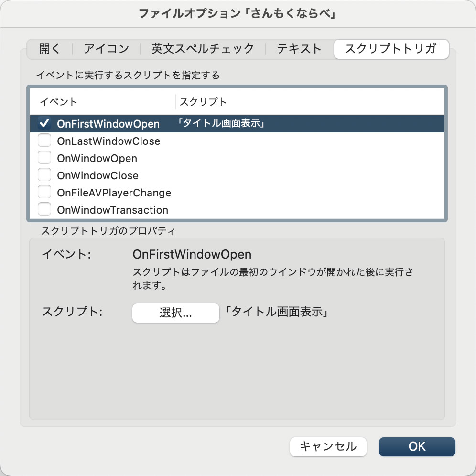Select the OnWindowClose row label

click(x=98, y=175)
